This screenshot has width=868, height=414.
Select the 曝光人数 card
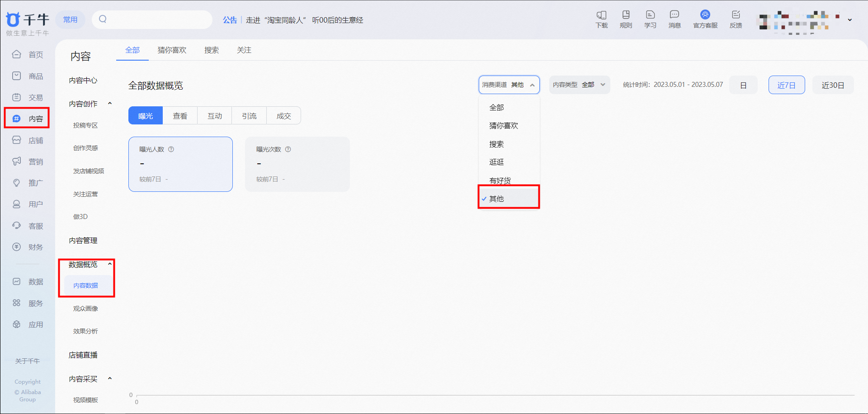click(x=180, y=164)
